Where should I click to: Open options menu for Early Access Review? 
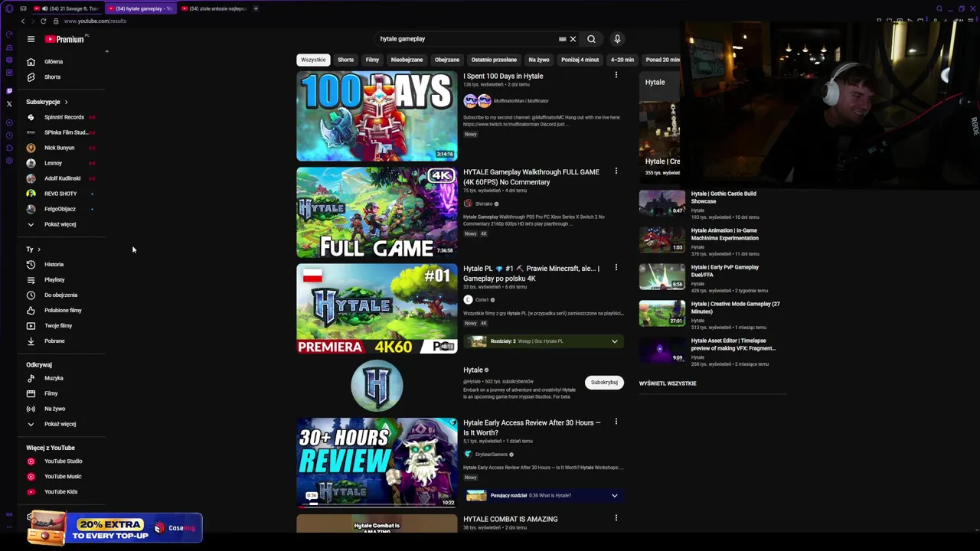point(616,422)
